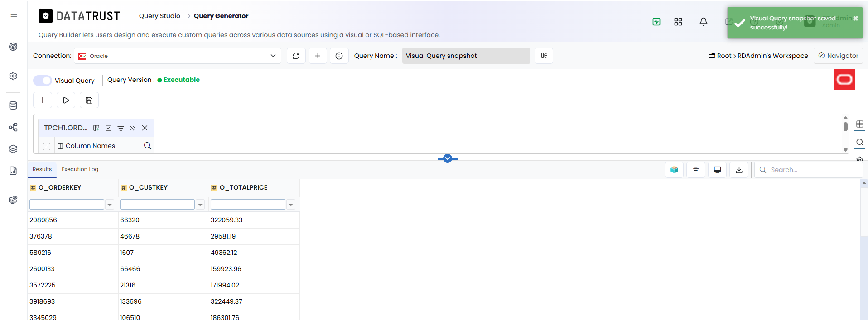The width and height of the screenshot is (868, 320).
Task: Click the select-all checkmark icon on table card
Action: click(x=108, y=128)
